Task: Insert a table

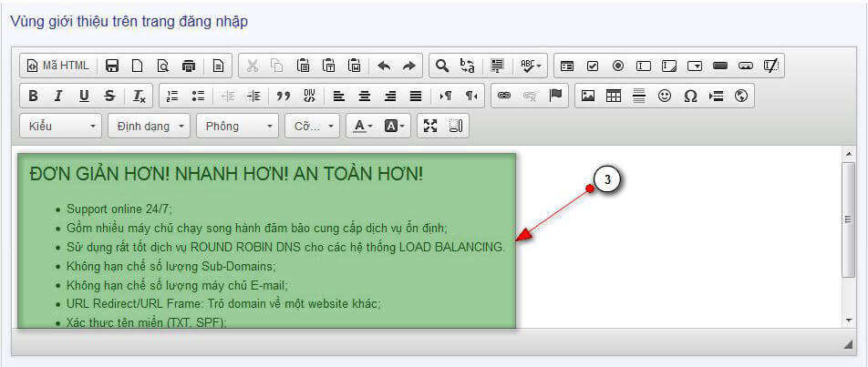Action: click(x=614, y=97)
